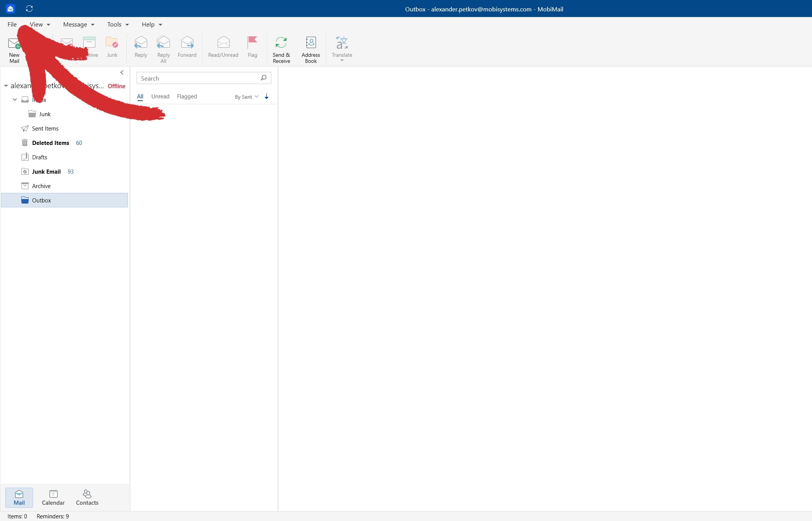The image size is (812, 521).
Task: Click the refresh icon in the title bar
Action: 30,9
